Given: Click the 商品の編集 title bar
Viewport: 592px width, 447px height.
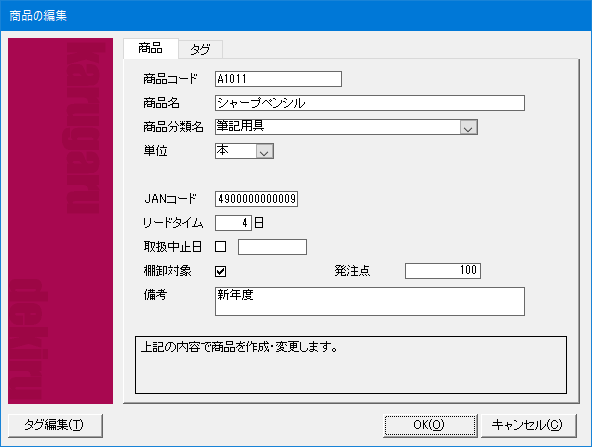Looking at the screenshot, I should tap(296, 15).
